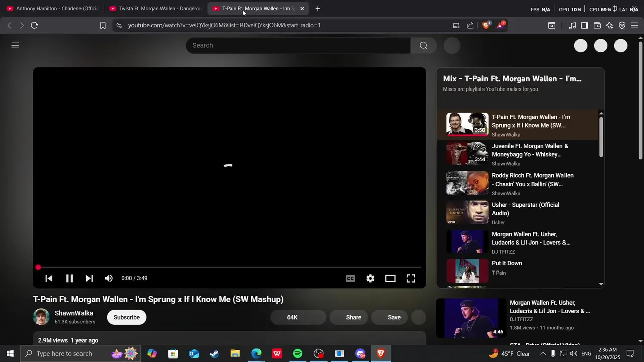
Task: Open the player settings gear
Action: [370, 278]
